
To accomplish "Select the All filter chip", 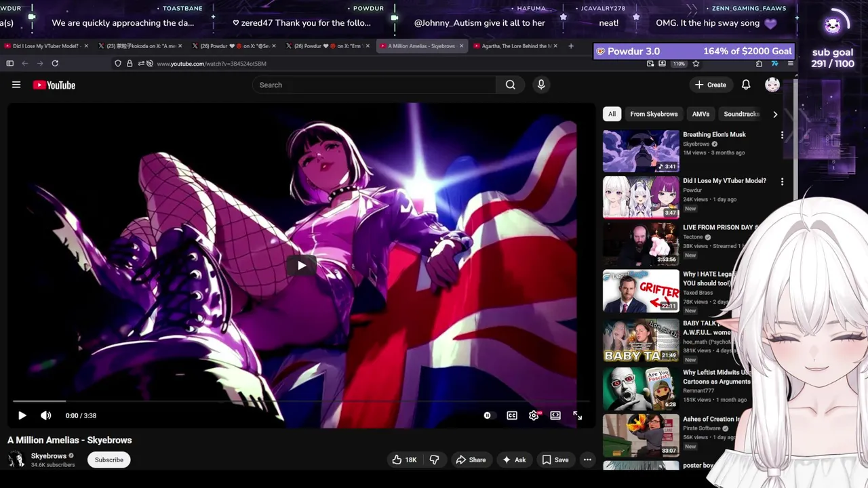I will [x=612, y=114].
